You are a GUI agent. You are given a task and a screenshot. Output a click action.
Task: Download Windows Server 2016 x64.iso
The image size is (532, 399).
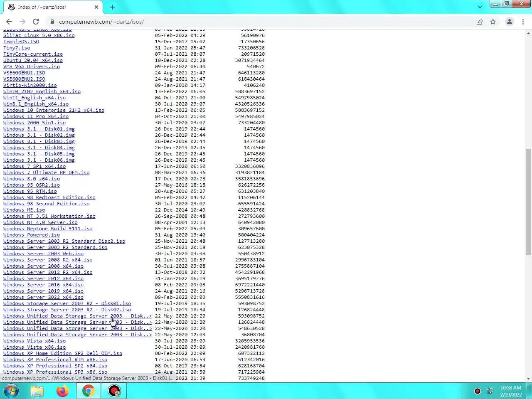[44, 285]
